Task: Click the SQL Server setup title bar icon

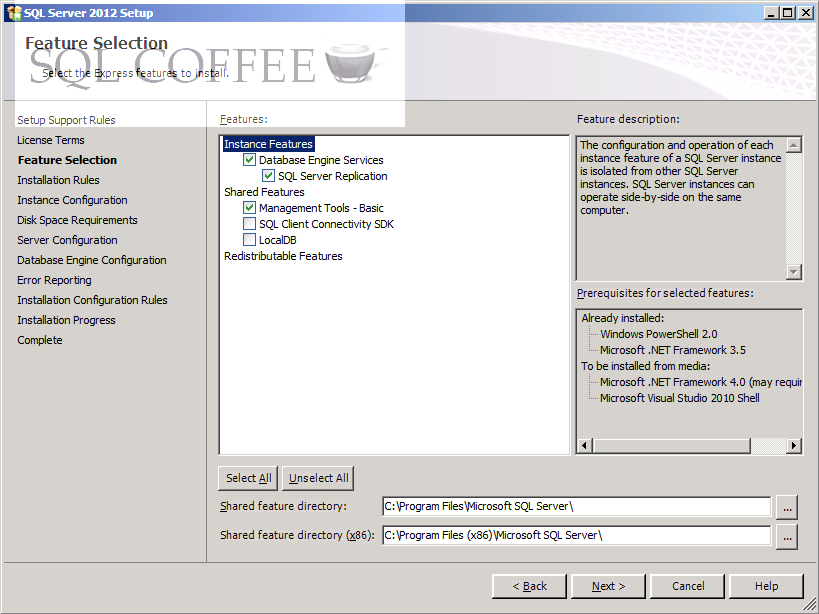Action: (14, 13)
